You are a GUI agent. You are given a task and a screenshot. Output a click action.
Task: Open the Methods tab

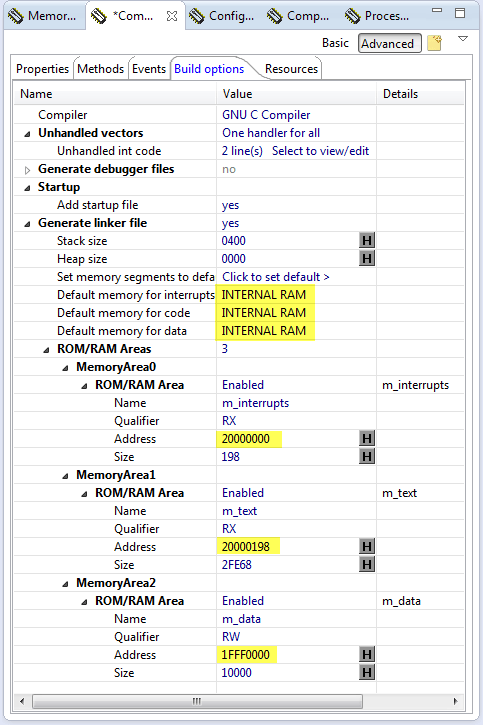coord(100,69)
